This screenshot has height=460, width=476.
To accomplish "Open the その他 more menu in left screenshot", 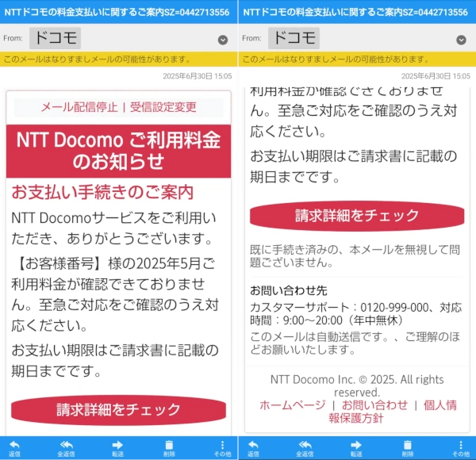I will coord(222,448).
